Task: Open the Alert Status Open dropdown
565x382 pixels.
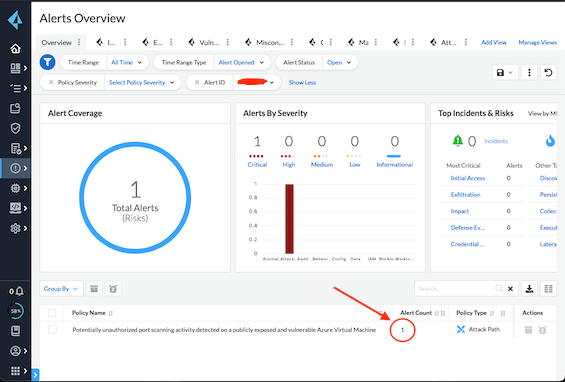Action: (x=339, y=62)
